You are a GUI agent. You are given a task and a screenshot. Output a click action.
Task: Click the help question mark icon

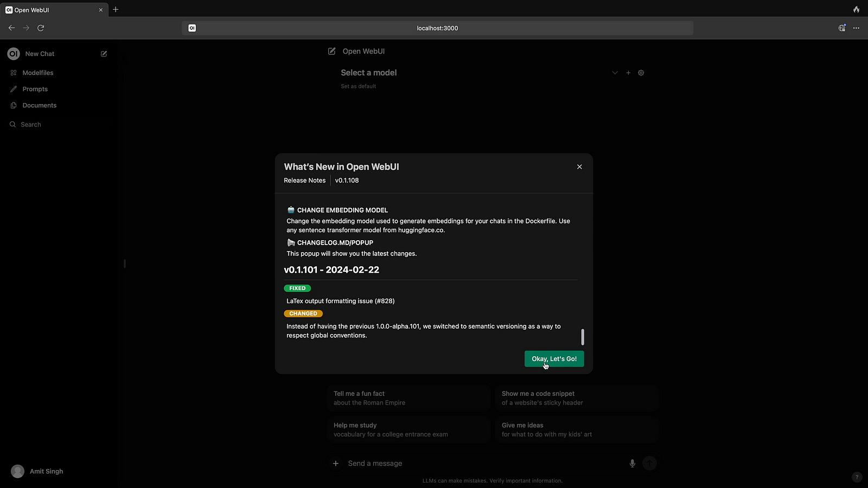click(857, 477)
